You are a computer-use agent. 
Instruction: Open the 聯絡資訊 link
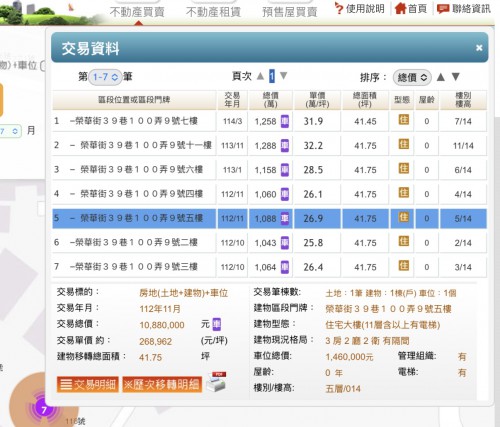464,9
